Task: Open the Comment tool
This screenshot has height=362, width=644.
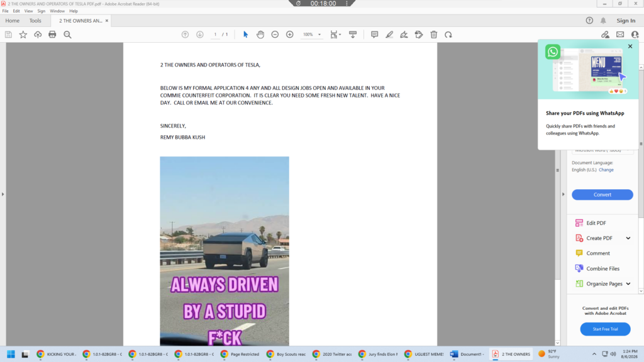Action: tap(598, 253)
